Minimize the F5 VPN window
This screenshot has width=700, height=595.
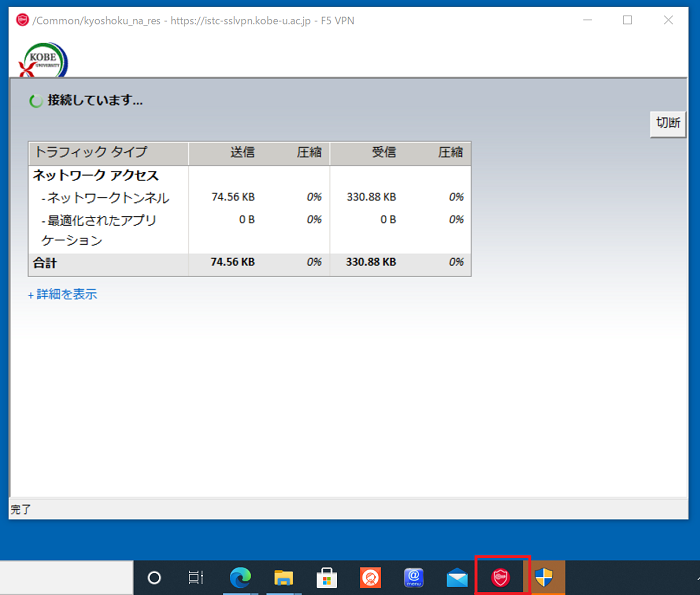coord(588,20)
